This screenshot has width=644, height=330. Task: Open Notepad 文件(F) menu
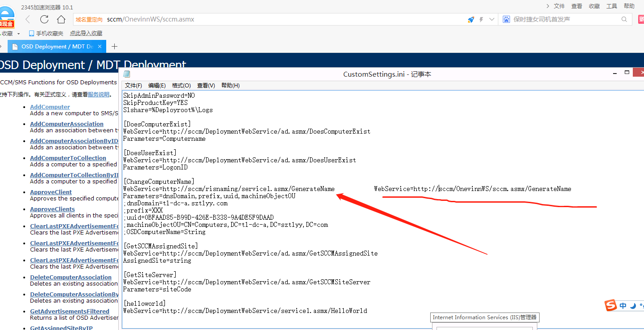pyautogui.click(x=134, y=85)
